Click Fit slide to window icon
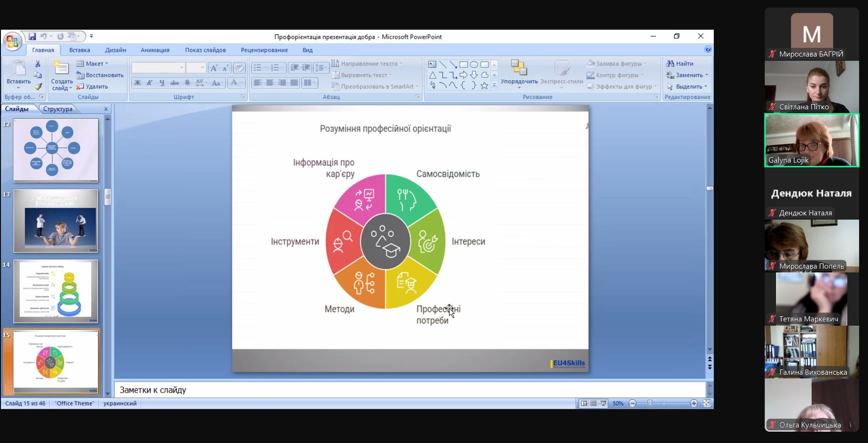868x443 pixels. point(706,403)
